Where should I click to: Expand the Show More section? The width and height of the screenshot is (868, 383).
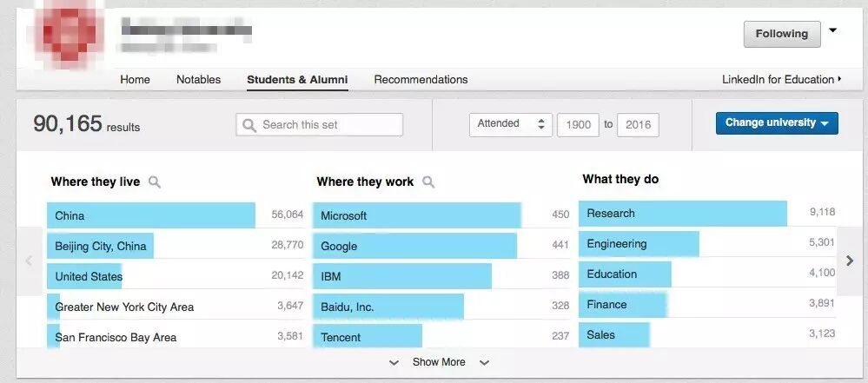coord(439,362)
